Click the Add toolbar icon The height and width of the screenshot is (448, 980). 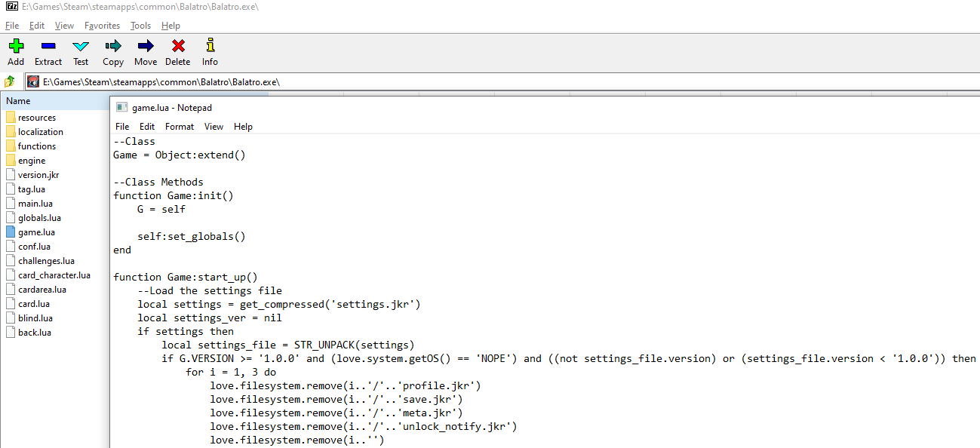(x=16, y=47)
